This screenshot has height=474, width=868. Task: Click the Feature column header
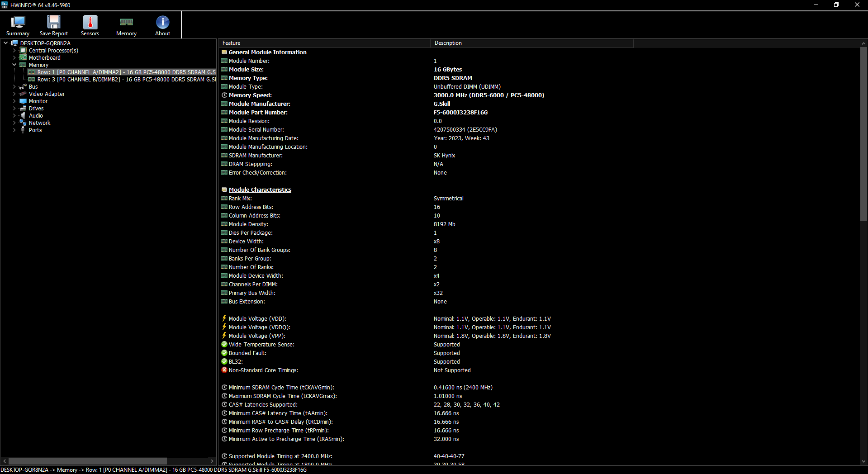[324, 43]
